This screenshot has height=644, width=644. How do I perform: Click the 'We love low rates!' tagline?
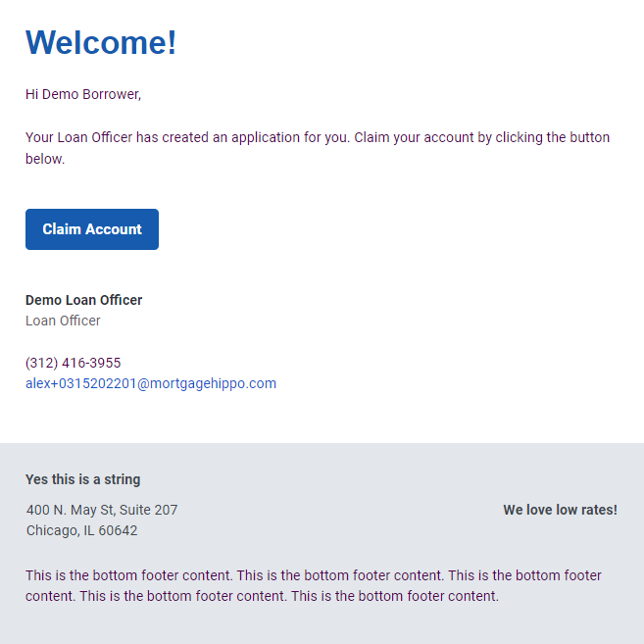561,510
